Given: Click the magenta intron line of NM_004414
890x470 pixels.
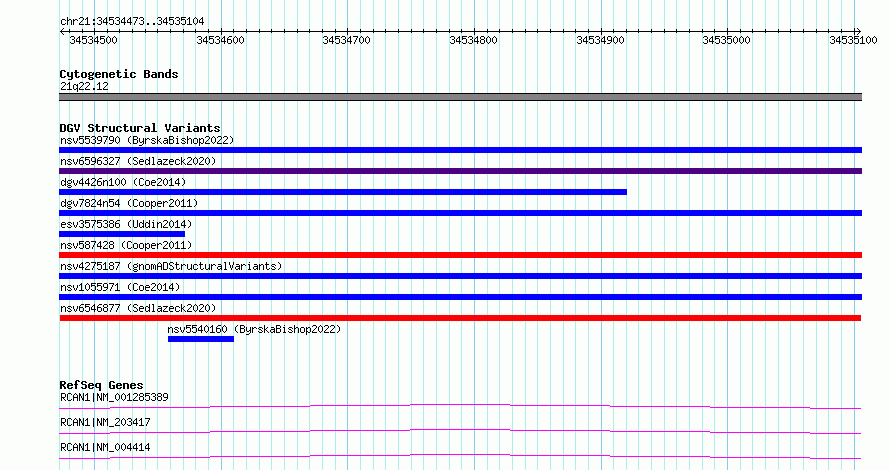Looking at the screenshot, I should pos(460,456).
